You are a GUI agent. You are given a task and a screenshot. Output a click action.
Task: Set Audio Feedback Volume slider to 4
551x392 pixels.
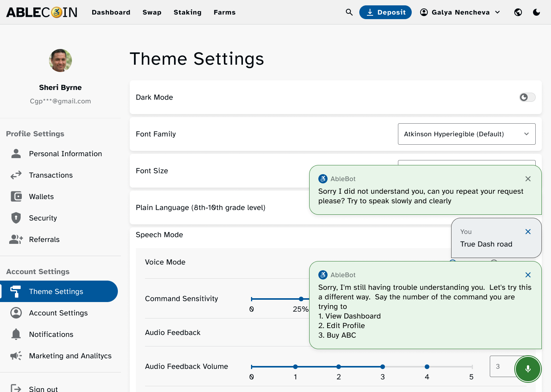click(x=427, y=367)
